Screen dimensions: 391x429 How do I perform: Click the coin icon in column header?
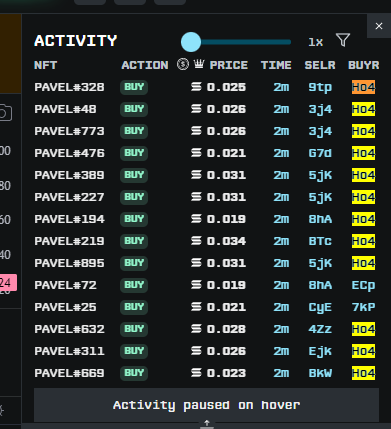[x=183, y=64]
